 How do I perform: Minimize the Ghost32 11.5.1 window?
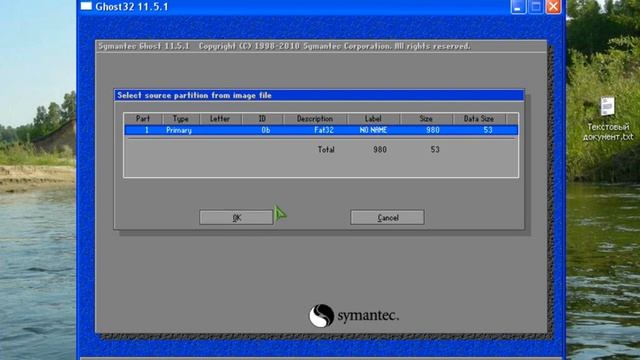click(518, 7)
